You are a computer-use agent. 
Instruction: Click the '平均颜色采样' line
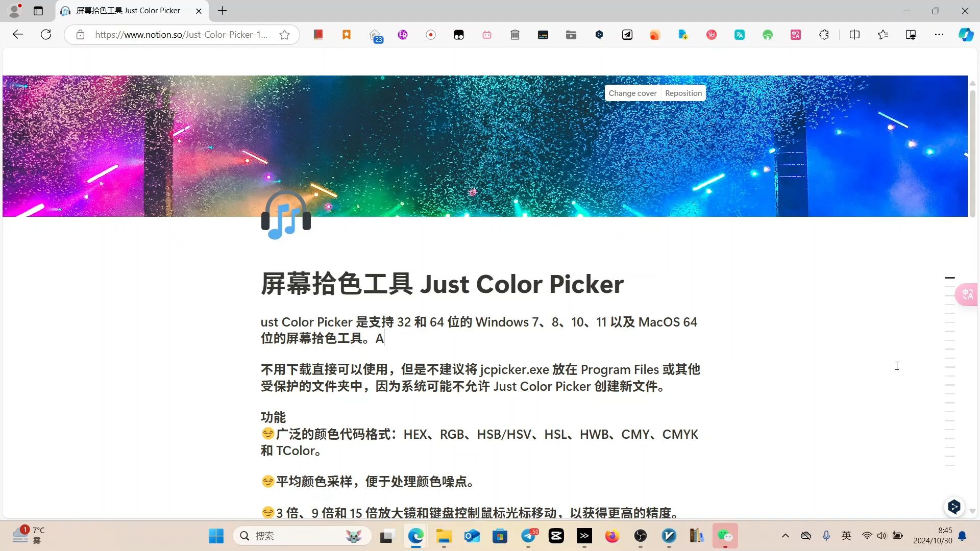[x=367, y=482]
